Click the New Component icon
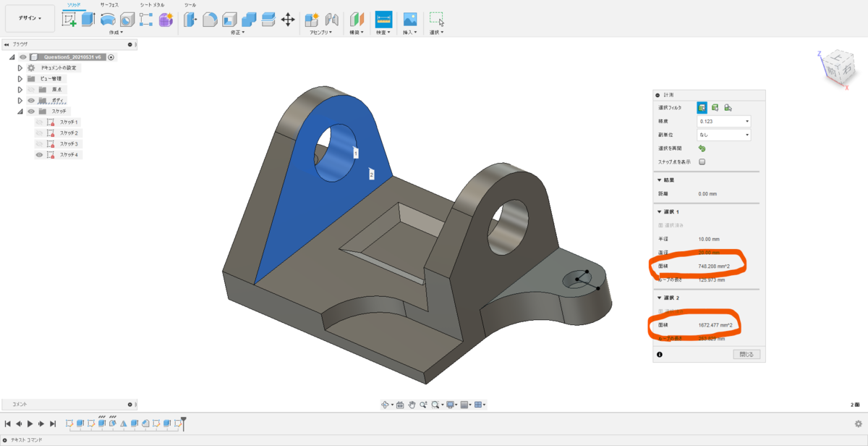The height and width of the screenshot is (446, 868). [x=312, y=20]
